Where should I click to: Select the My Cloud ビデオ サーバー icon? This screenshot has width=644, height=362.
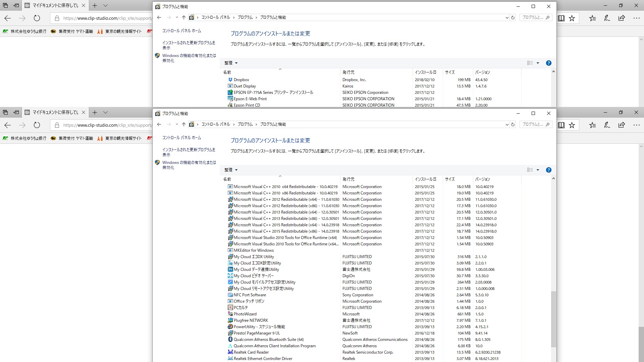pyautogui.click(x=230, y=276)
